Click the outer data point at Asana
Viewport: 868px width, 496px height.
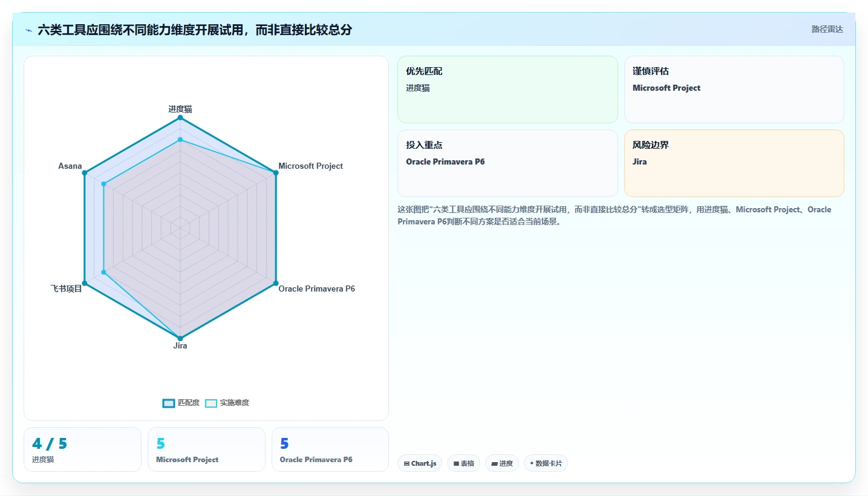[x=85, y=173]
